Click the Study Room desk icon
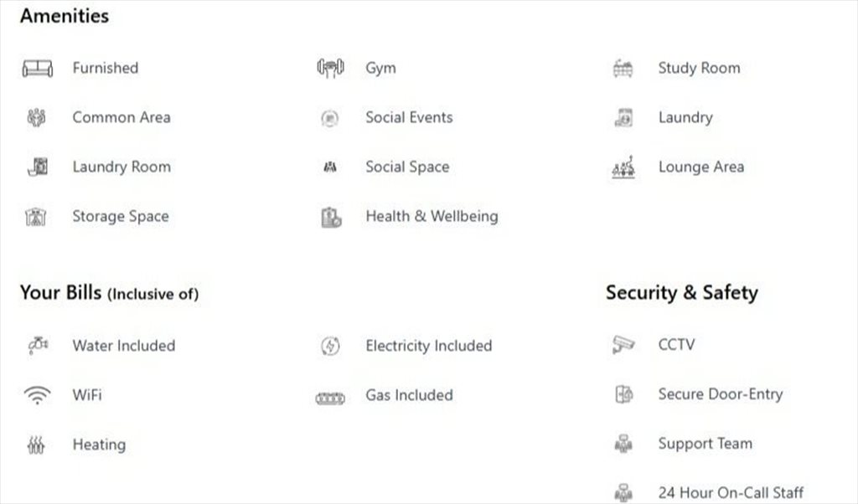This screenshot has height=504, width=858. 623,69
